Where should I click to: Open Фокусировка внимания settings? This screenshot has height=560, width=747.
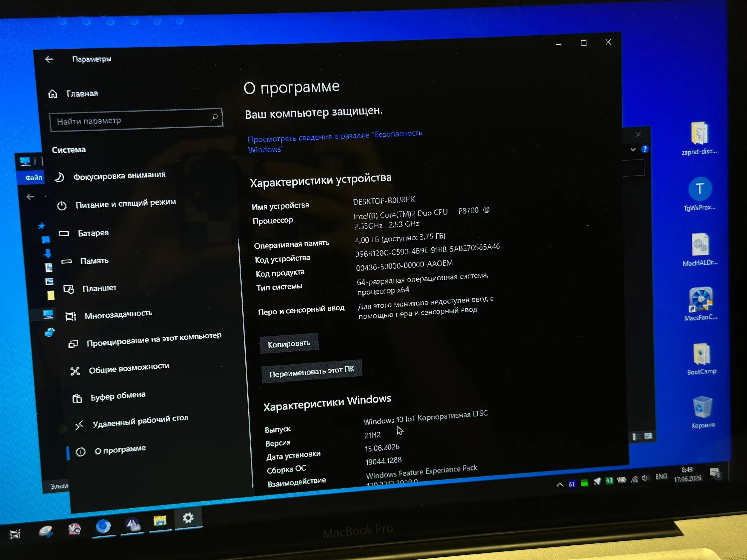pyautogui.click(x=110, y=176)
